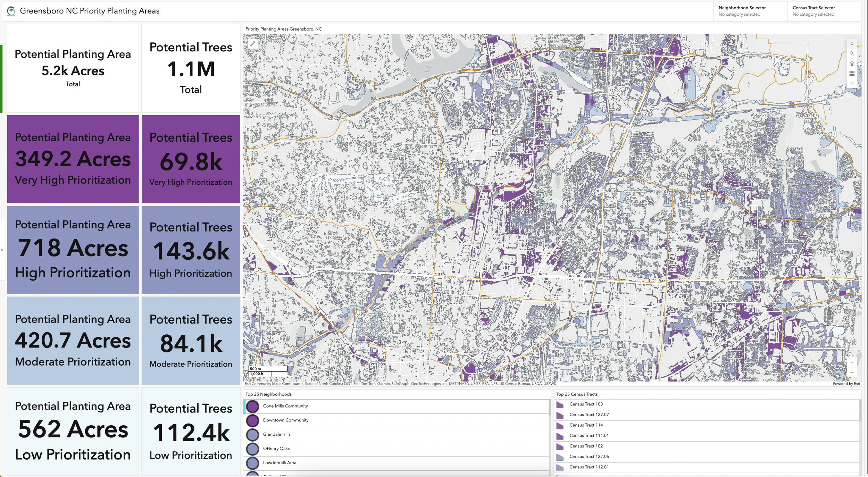The height and width of the screenshot is (477, 868).
Task: Open the basemap gallery
Action: point(851,73)
